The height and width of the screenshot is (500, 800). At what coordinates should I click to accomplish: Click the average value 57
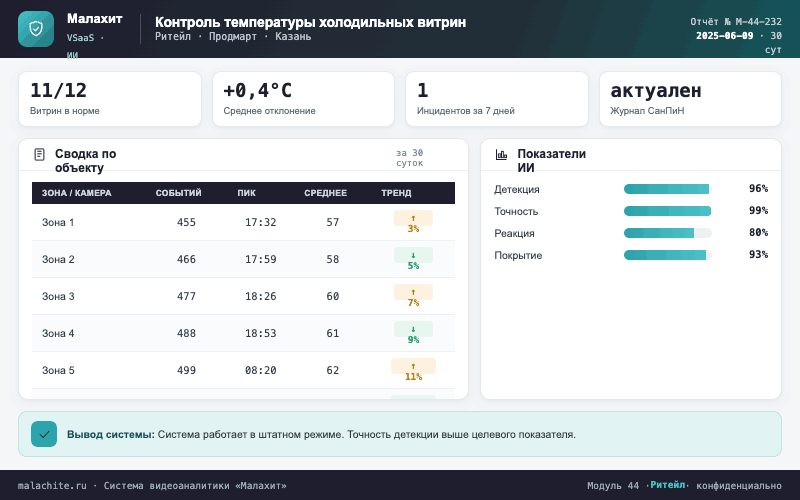[333, 222]
